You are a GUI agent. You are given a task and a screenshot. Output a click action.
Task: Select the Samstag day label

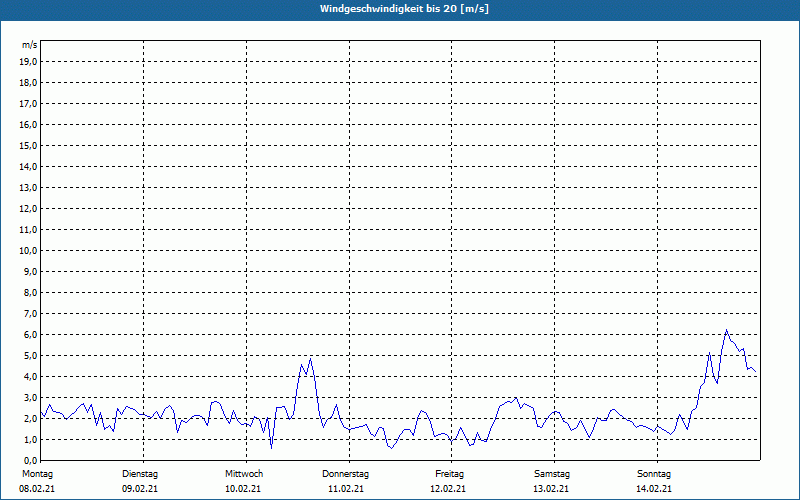(x=552, y=474)
